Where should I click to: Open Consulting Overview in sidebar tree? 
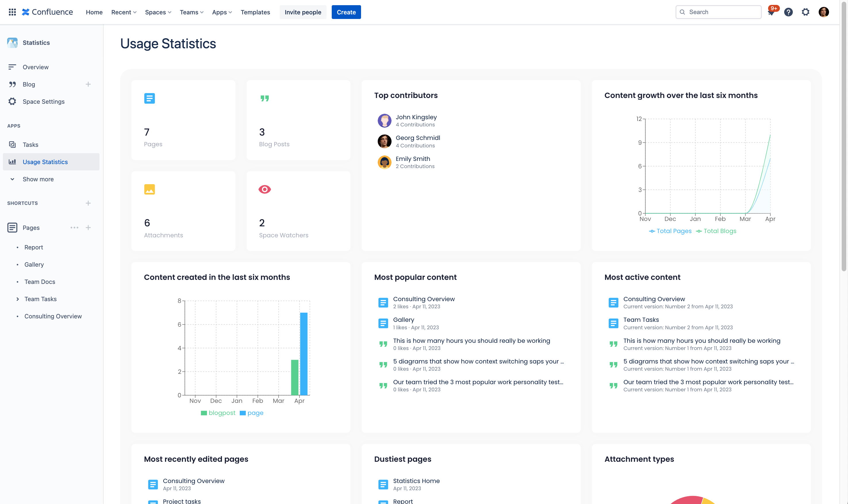[53, 316]
